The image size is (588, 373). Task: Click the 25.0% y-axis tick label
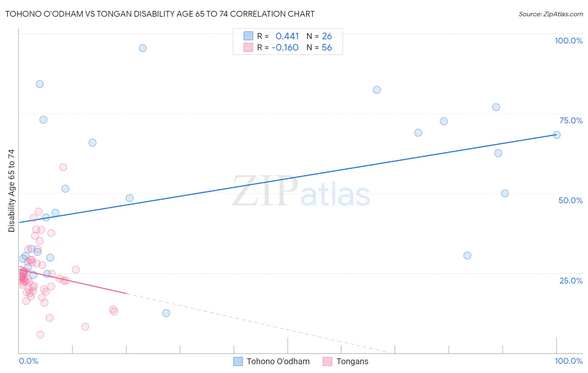click(571, 281)
